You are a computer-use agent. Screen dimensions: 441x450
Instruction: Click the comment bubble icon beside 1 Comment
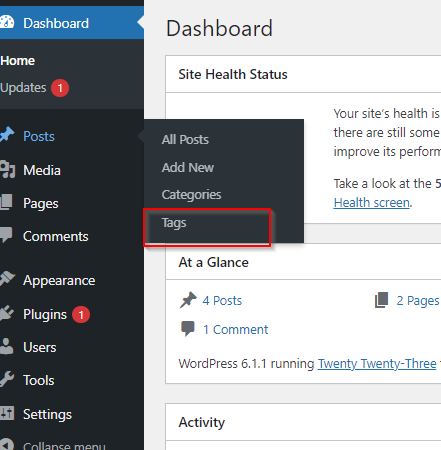pos(188,329)
